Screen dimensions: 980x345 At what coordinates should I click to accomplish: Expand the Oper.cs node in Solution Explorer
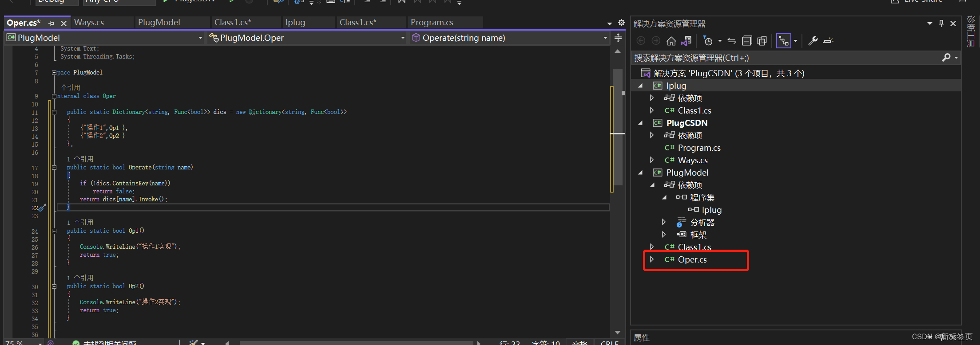click(652, 259)
